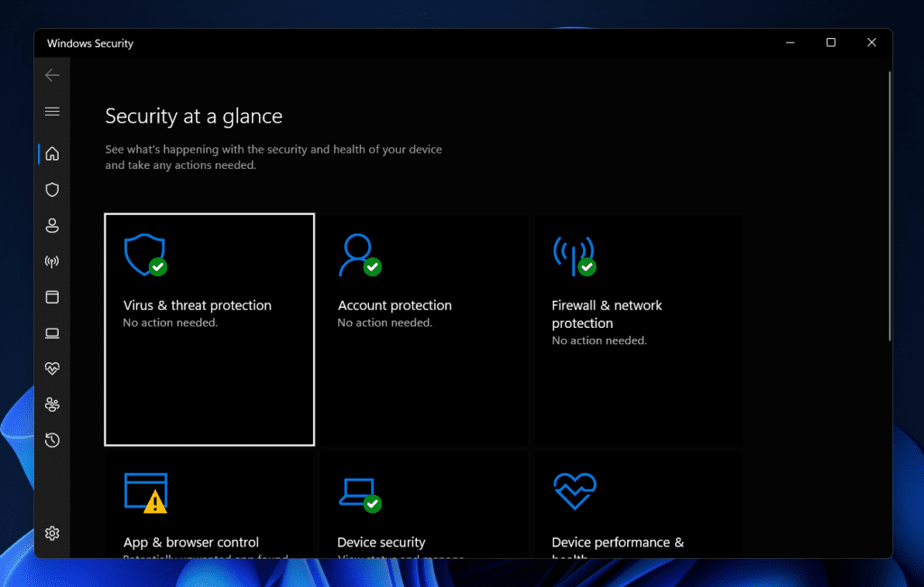Open Firewall & network protection tile
Screen dimensions: 924x587
pyautogui.click(x=638, y=330)
